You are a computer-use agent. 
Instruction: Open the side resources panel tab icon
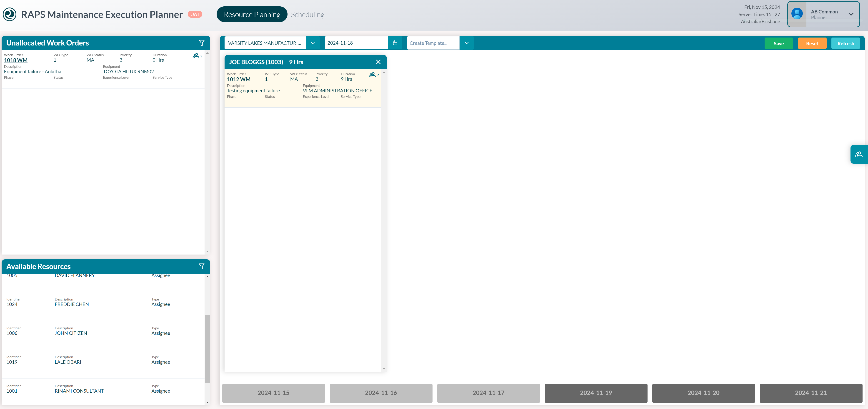[858, 154]
